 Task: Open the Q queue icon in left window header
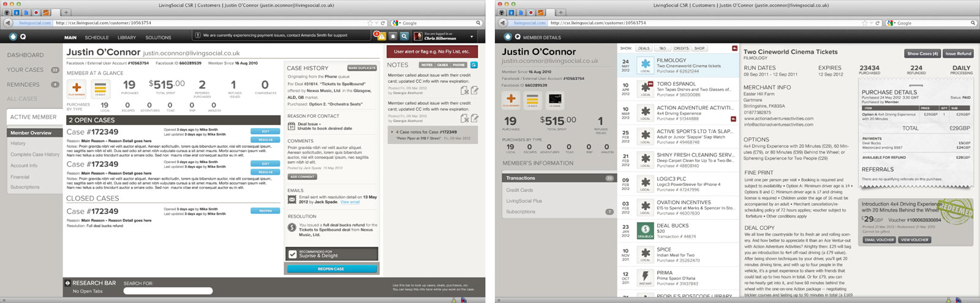[x=23, y=37]
